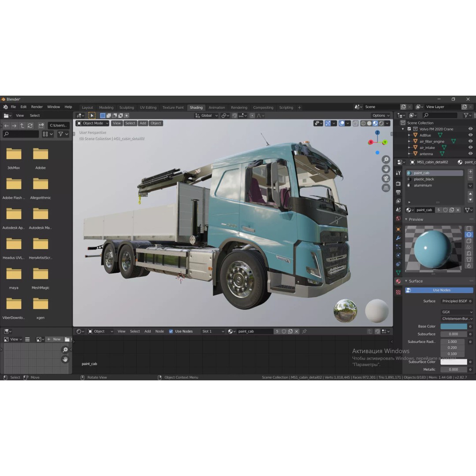The height and width of the screenshot is (476, 476).
Task: Unlink paint_cab material with X icon
Action: [x=458, y=210]
